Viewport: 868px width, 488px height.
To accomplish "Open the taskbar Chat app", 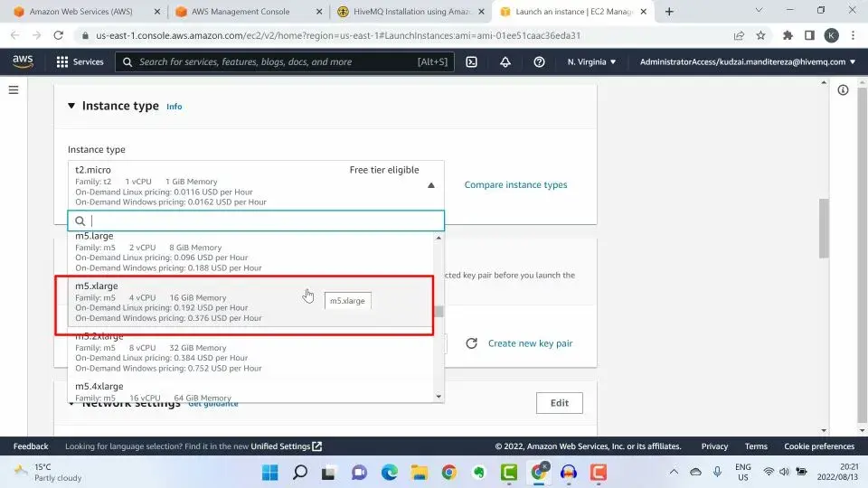I will (360, 473).
